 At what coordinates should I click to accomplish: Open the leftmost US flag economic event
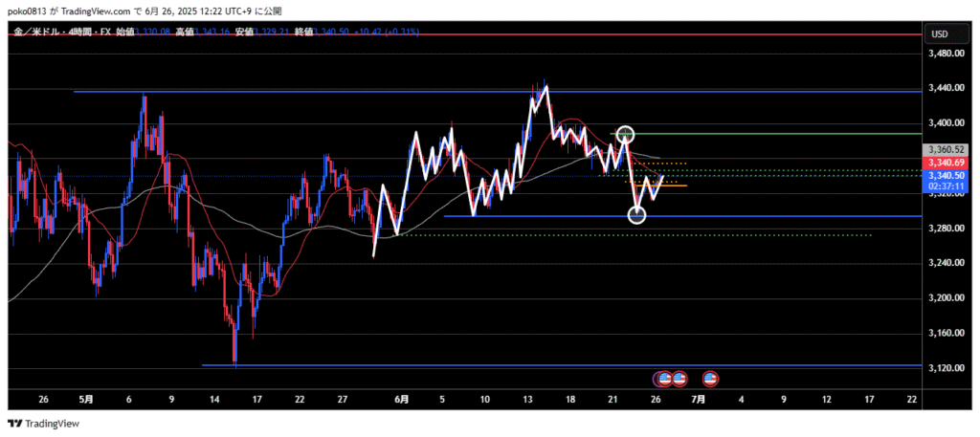click(663, 379)
